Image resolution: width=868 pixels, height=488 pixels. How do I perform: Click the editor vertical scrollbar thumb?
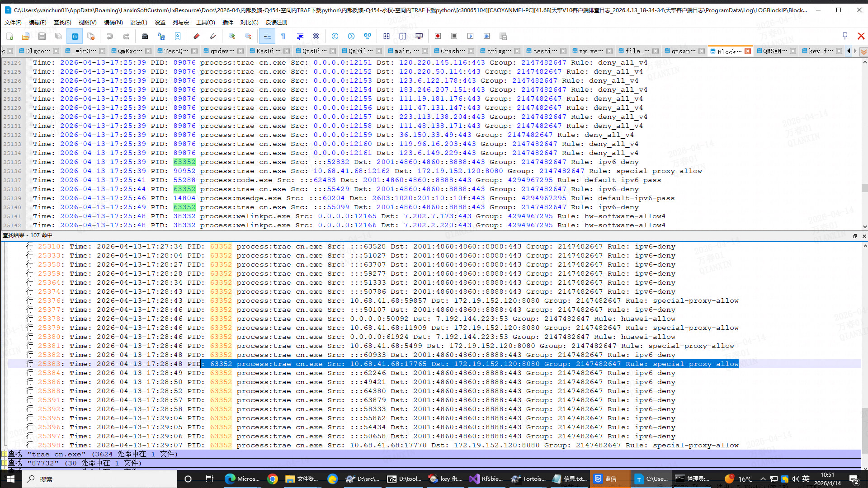point(864,188)
